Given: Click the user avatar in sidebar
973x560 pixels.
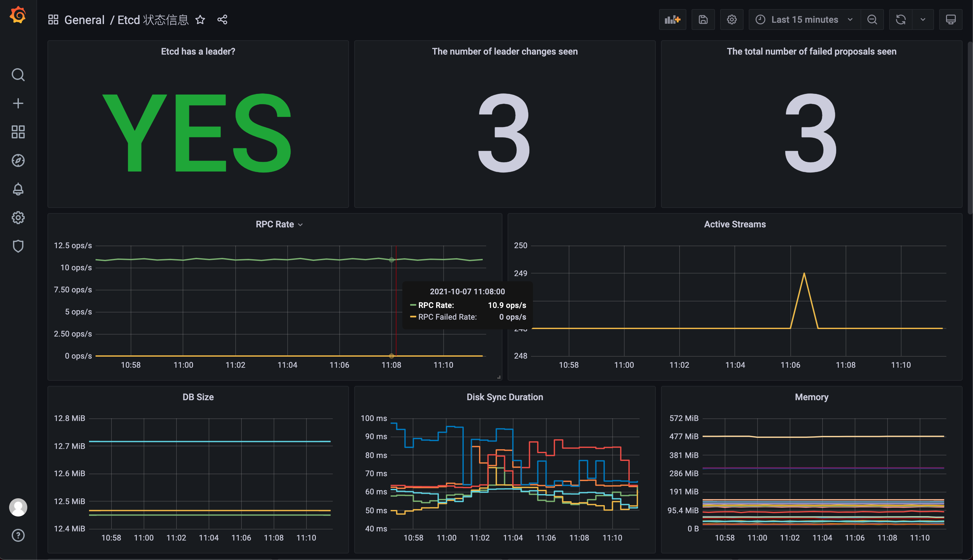Looking at the screenshot, I should click(18, 507).
